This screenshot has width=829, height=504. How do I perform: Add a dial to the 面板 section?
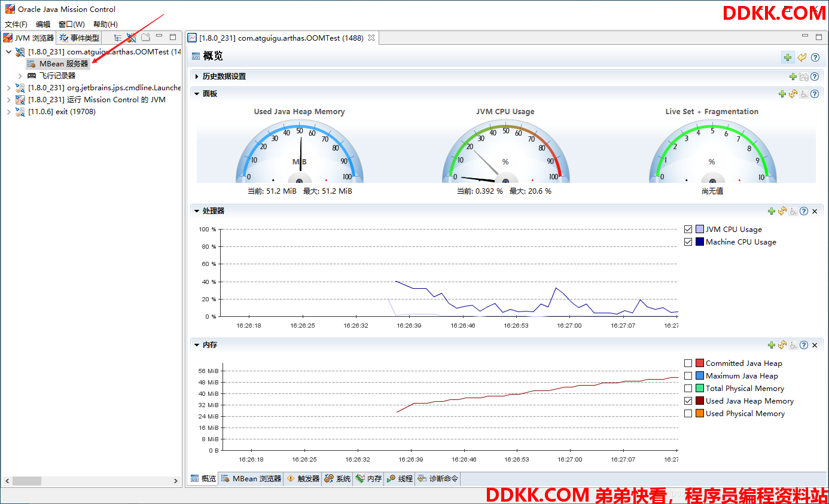tap(782, 94)
